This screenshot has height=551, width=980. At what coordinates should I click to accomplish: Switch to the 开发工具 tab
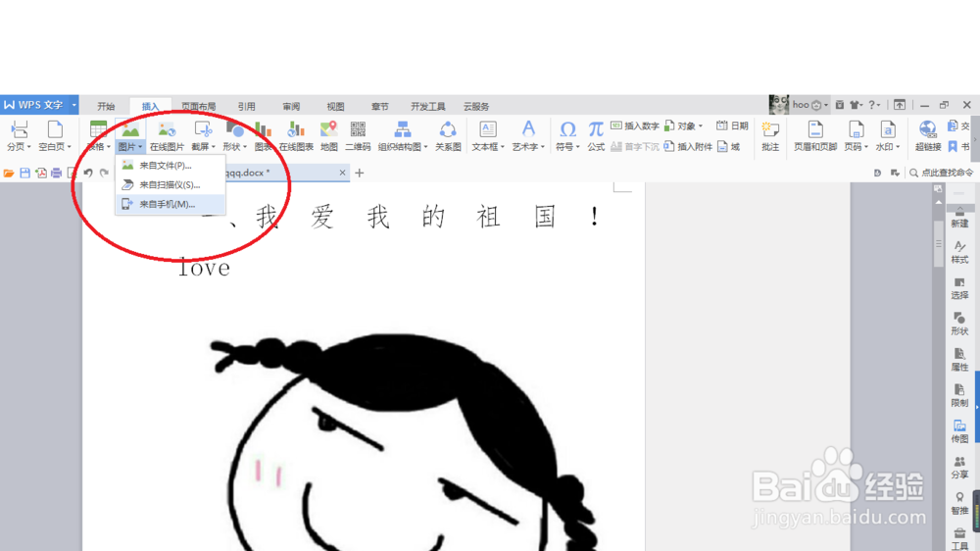click(x=428, y=107)
